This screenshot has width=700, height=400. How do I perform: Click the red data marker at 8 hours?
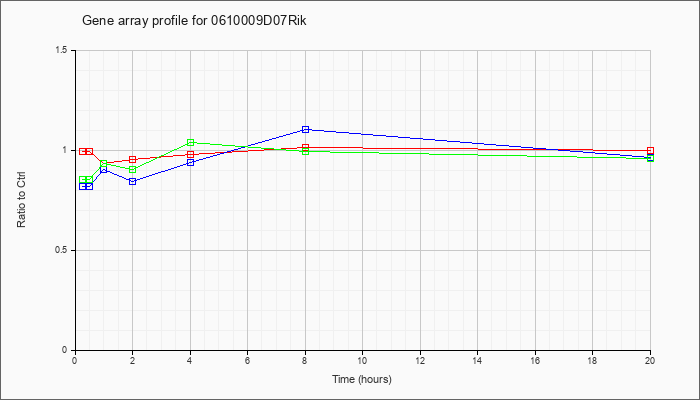tap(305, 147)
